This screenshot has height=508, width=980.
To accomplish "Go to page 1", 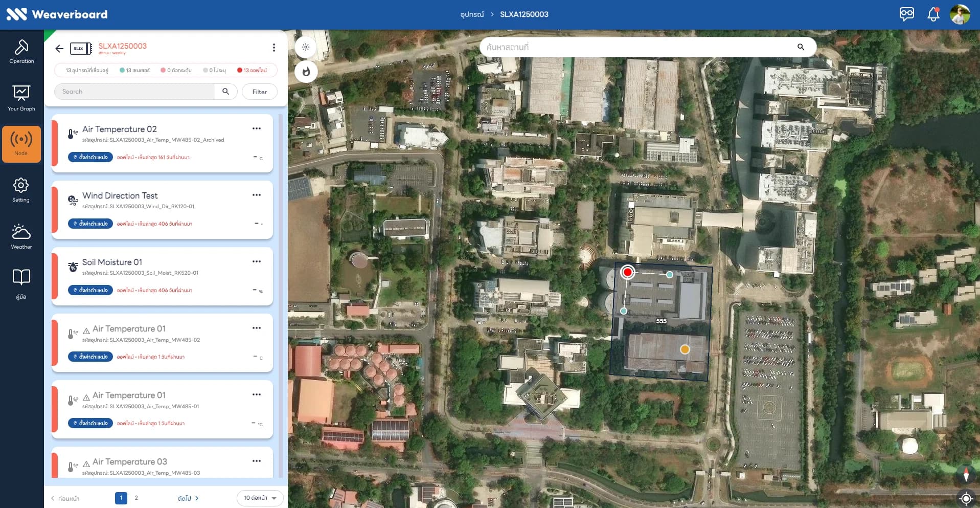I will [121, 498].
